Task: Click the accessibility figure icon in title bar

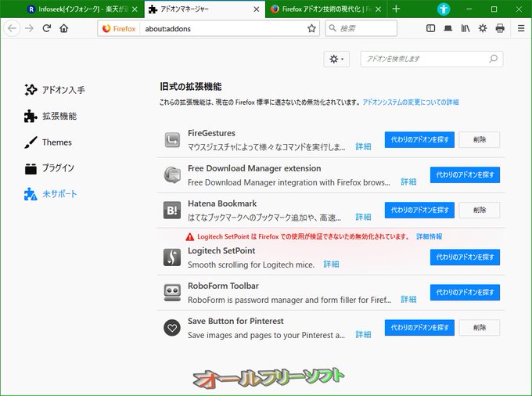Action: pos(443,9)
